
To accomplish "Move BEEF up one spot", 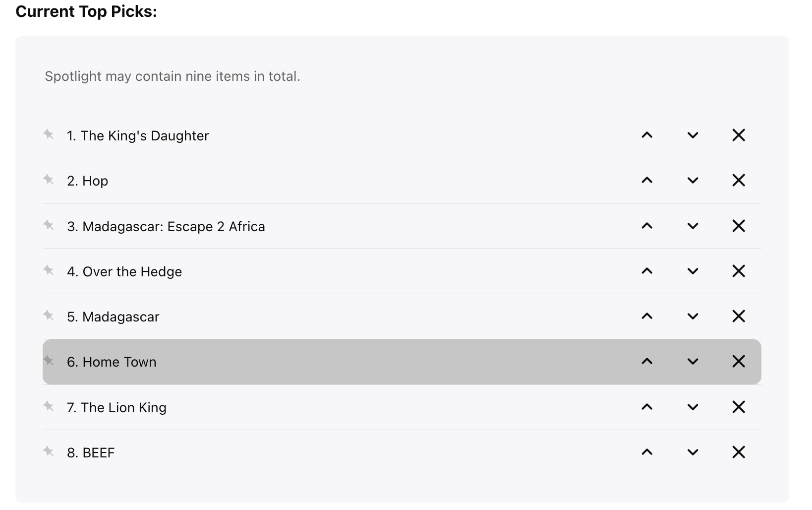I will tap(646, 452).
